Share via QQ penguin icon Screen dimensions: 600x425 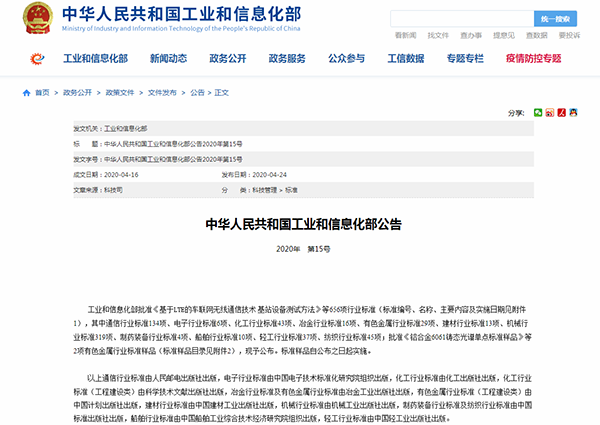coord(573,112)
